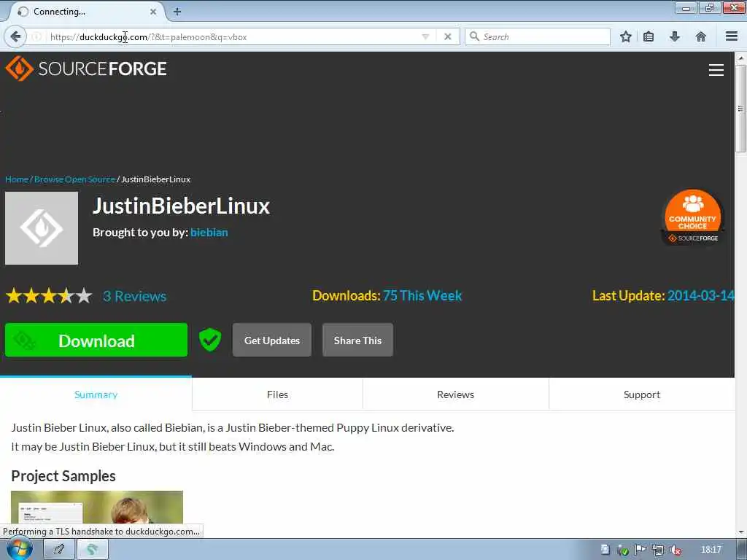Screen dimensions: 747x560
Task: Click the search magnifier icon
Action: [x=474, y=36]
